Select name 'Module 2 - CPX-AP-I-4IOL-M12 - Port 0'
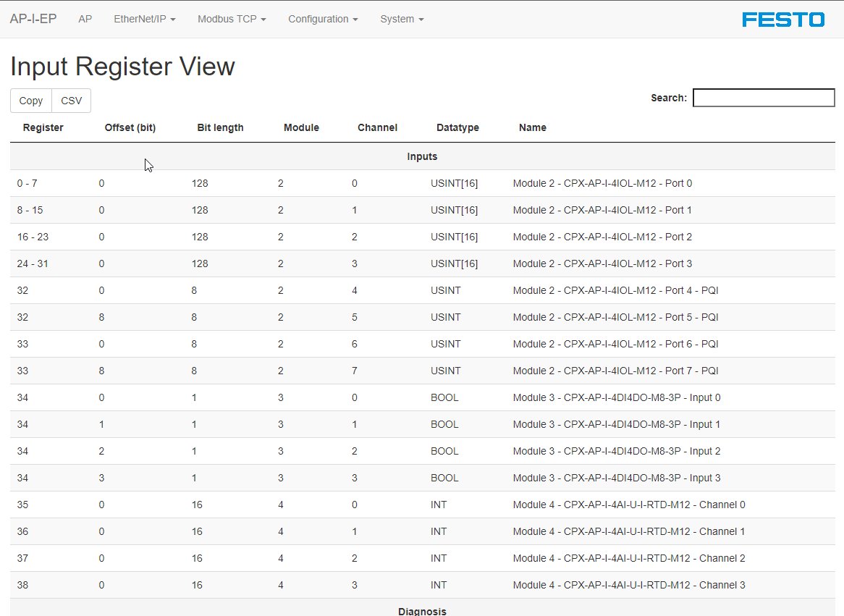This screenshot has width=844, height=616. [602, 183]
